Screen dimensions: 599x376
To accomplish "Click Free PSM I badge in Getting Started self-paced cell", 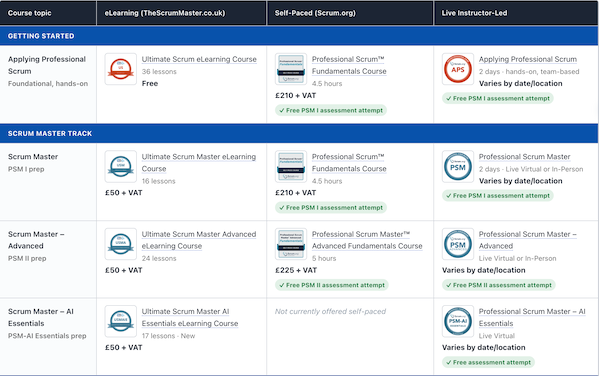I will tap(331, 110).
